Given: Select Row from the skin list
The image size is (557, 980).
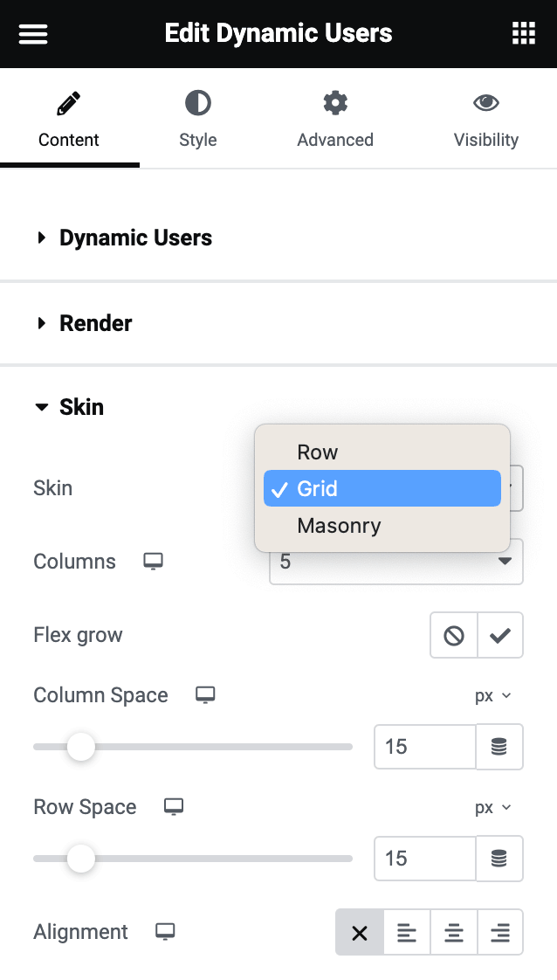Looking at the screenshot, I should click(318, 452).
